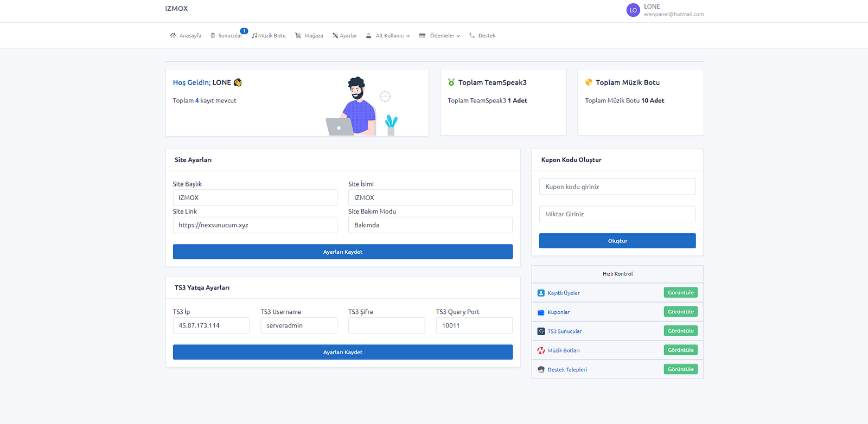This screenshot has width=868, height=424.
Task: Click into the TS3 Şifre field
Action: [386, 326]
